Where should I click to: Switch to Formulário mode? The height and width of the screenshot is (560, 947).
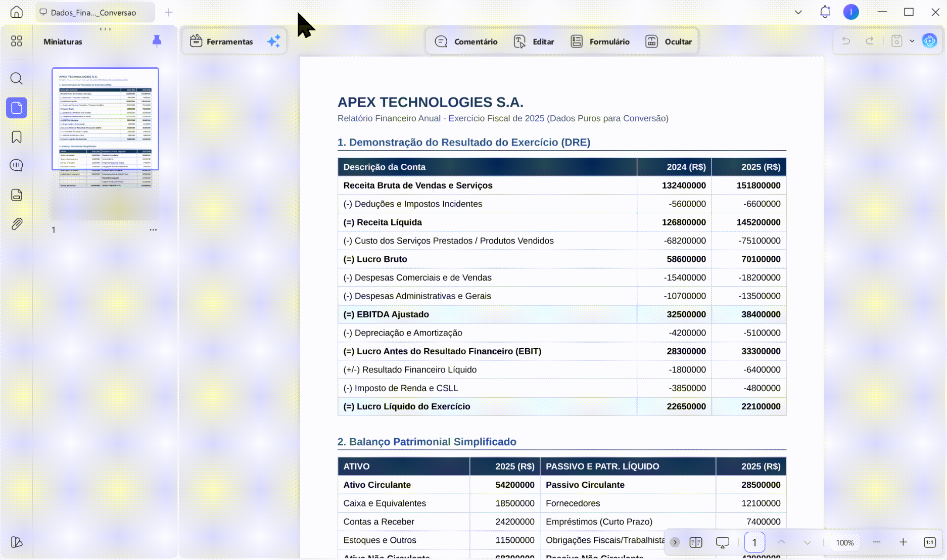coord(600,41)
